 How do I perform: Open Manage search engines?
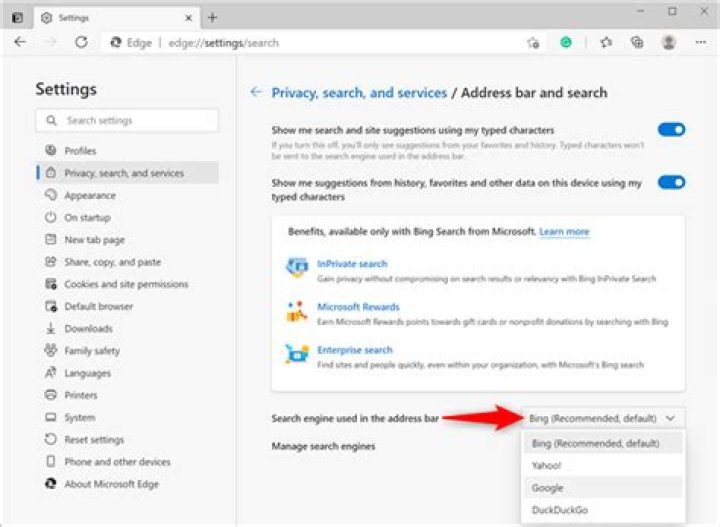click(x=323, y=446)
